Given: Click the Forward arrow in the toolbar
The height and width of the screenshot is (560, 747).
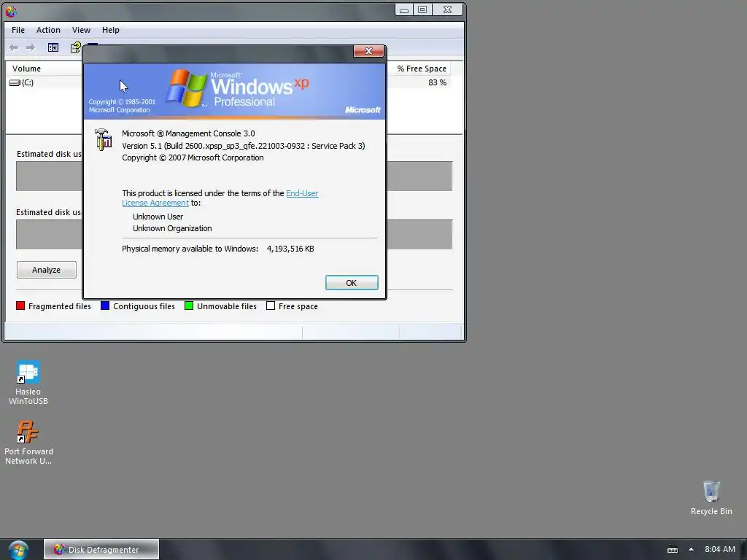Looking at the screenshot, I should [31, 47].
